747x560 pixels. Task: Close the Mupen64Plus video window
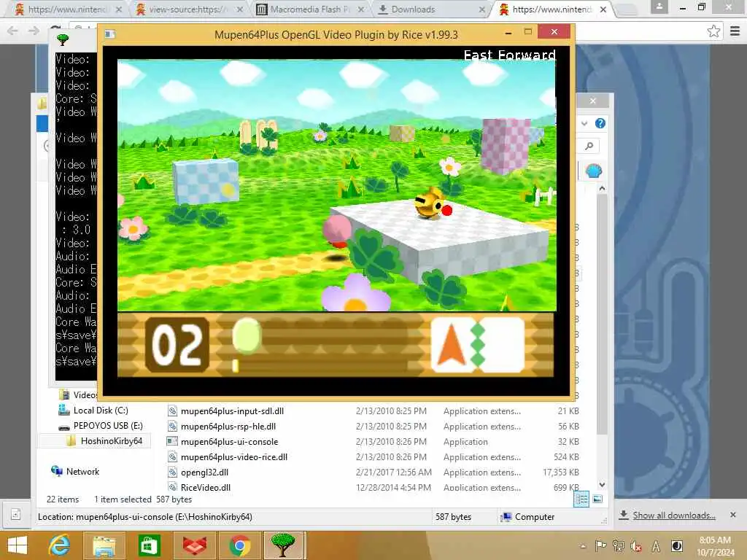coord(554,31)
